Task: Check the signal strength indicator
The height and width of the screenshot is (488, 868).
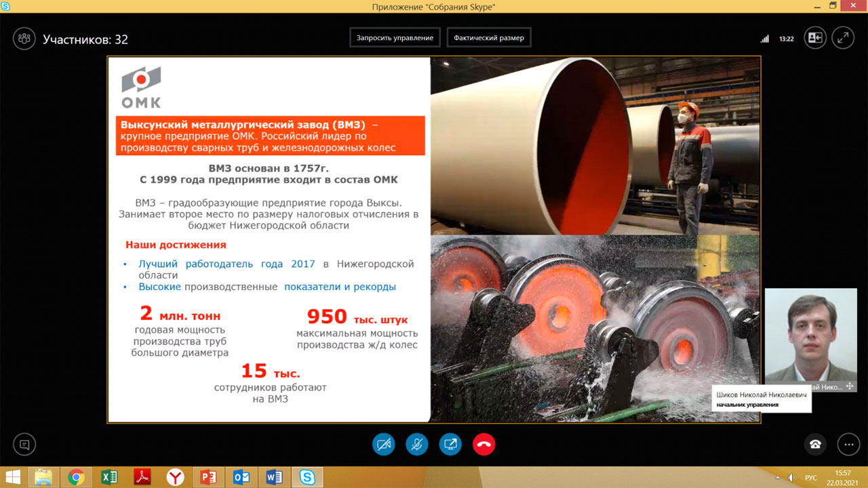Action: (x=765, y=39)
